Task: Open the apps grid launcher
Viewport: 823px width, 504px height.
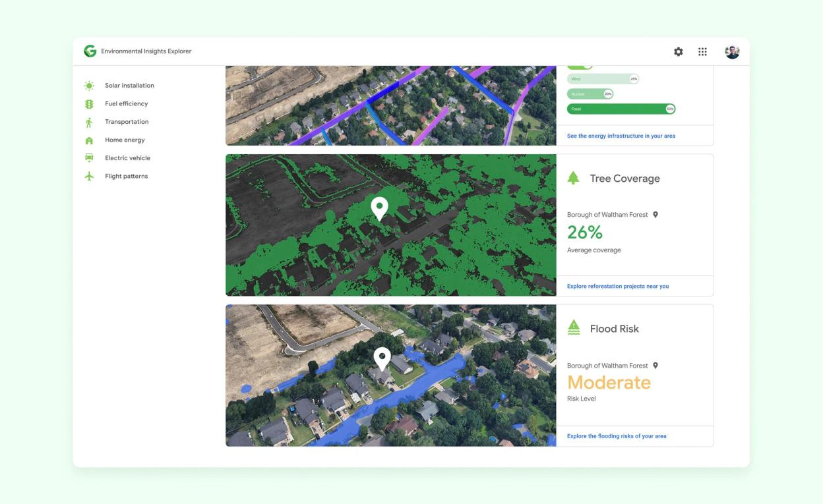Action: pyautogui.click(x=702, y=51)
